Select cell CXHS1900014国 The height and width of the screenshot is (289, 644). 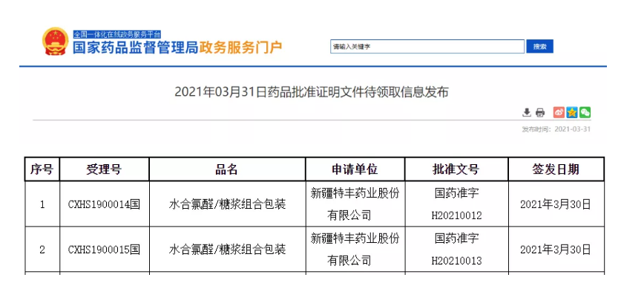click(104, 204)
